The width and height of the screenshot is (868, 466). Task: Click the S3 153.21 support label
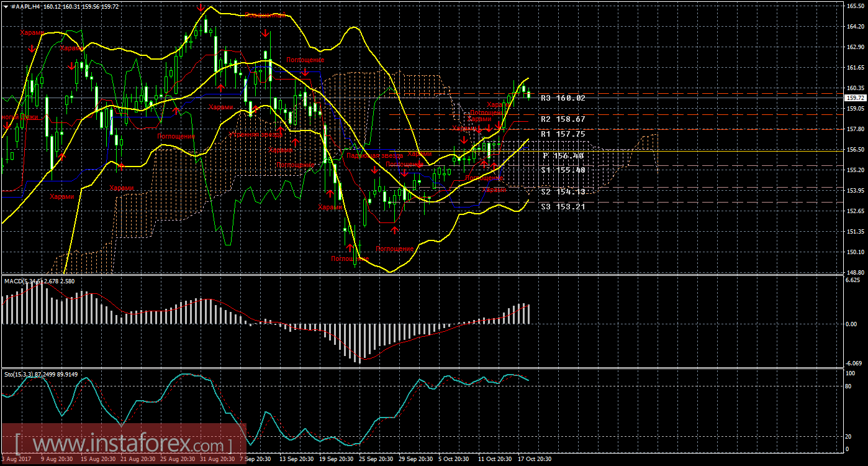click(x=563, y=206)
